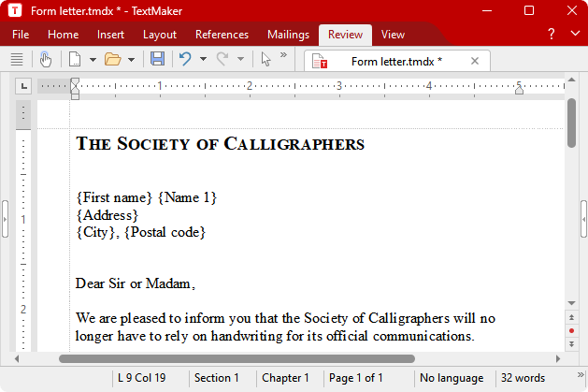Click the L 9 Col 19 status entry
This screenshot has width=588, height=392.
[x=142, y=378]
